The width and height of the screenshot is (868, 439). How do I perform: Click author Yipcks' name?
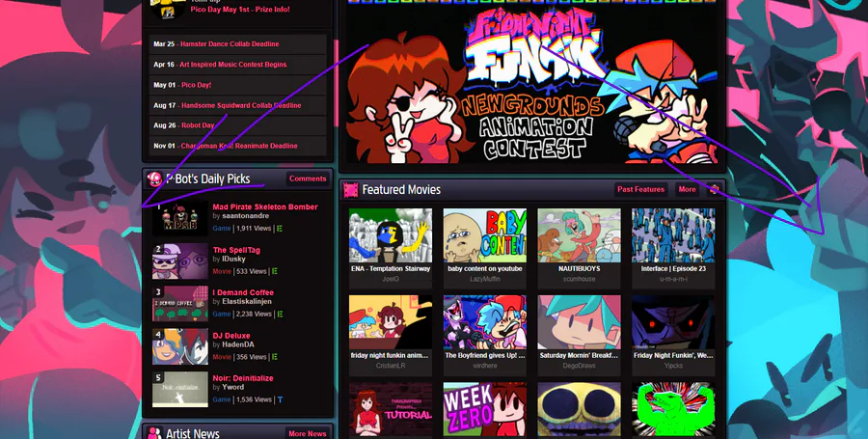click(x=673, y=366)
